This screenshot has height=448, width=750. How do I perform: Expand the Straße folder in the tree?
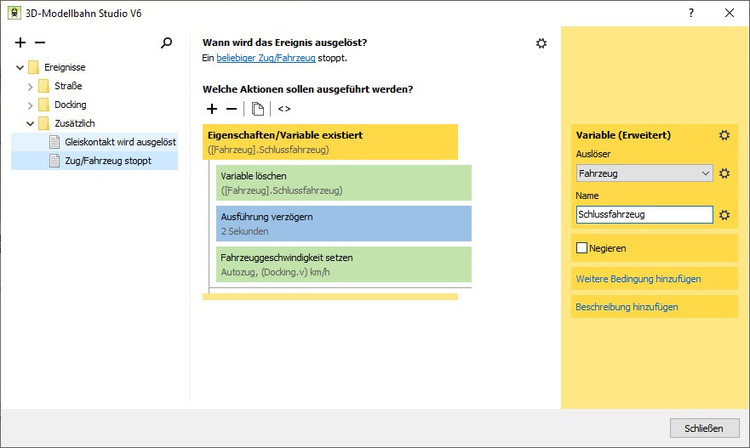[x=30, y=86]
